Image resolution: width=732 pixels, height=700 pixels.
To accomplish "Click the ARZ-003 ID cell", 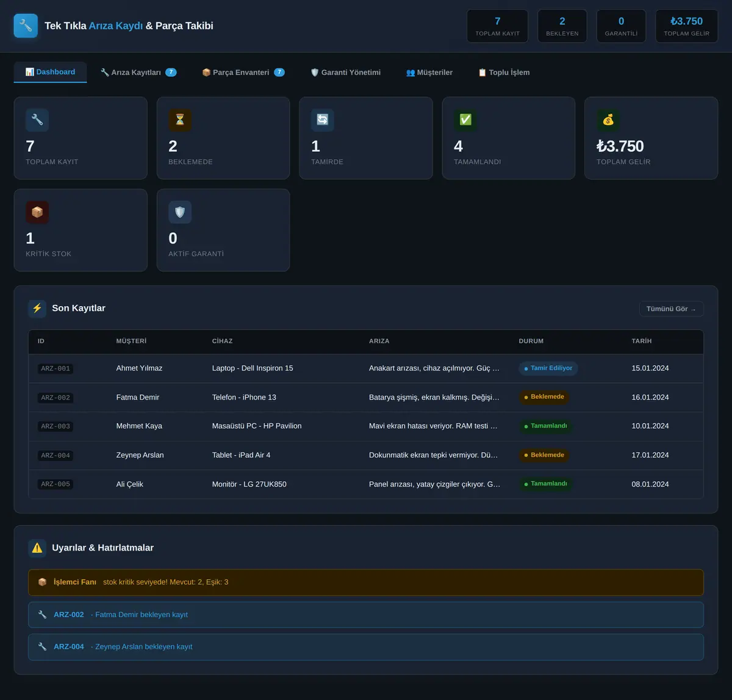I will [56, 427].
